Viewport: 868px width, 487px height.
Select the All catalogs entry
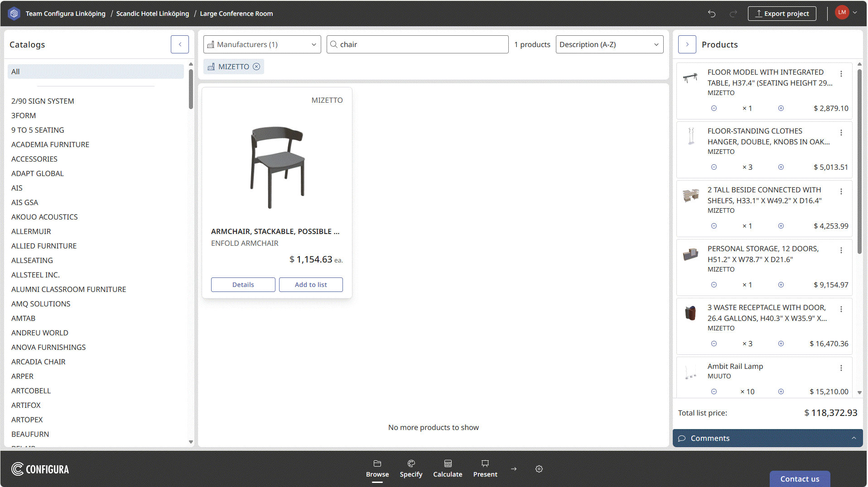point(96,72)
